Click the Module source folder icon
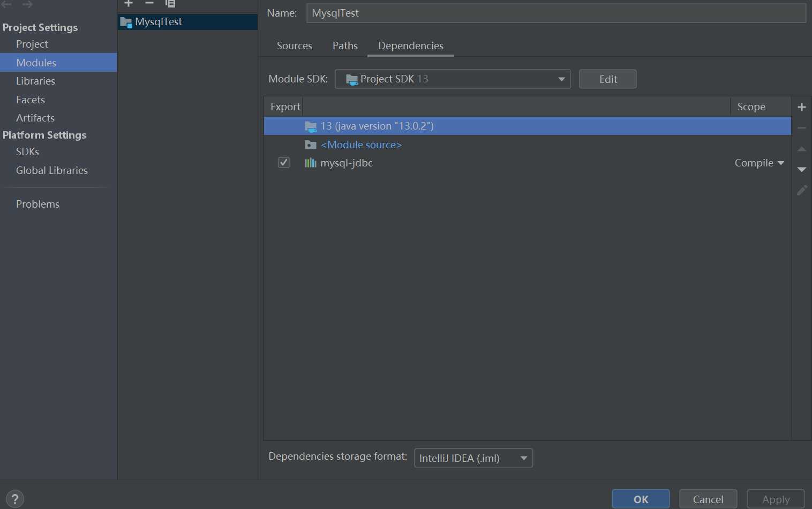Viewport: 812px width, 509px height. pyautogui.click(x=311, y=145)
